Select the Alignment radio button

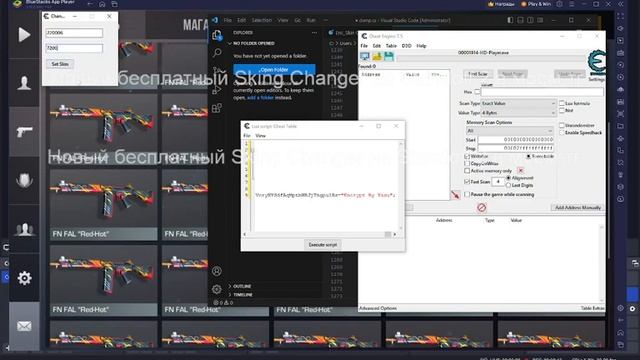coord(508,178)
